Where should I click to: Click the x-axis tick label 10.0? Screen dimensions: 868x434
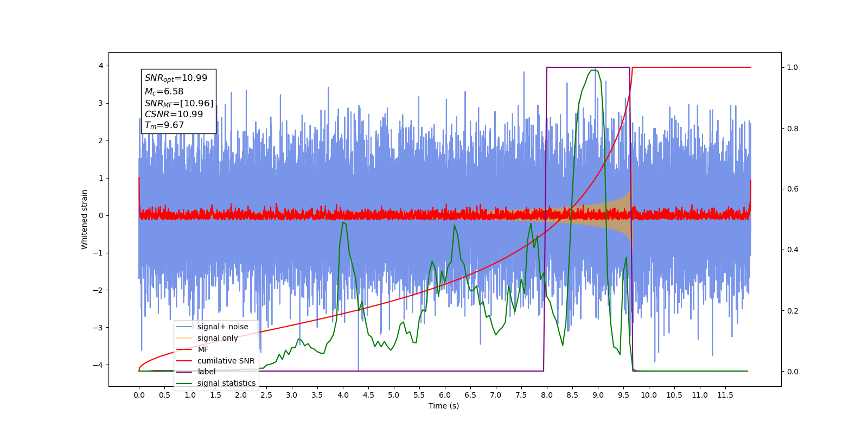tap(649, 395)
